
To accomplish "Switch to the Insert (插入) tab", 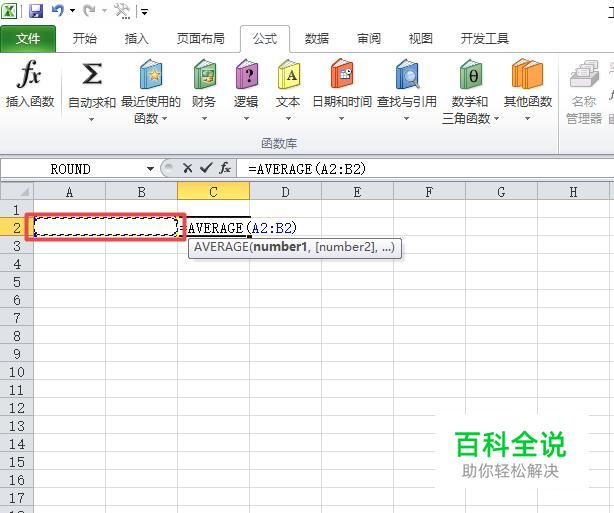I will pyautogui.click(x=137, y=38).
